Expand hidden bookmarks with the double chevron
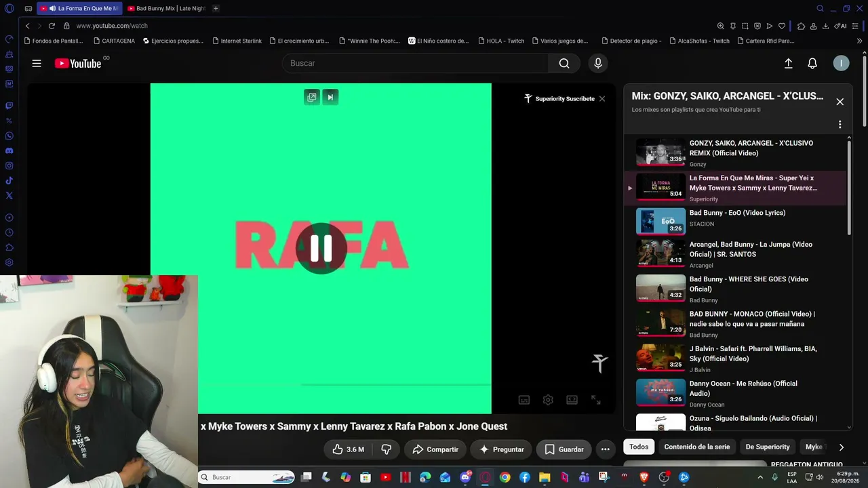 859,41
